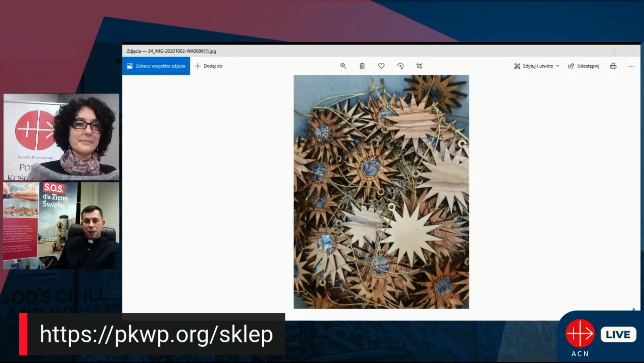
Task: Click Dodaj do with plus icon
Action: (209, 66)
